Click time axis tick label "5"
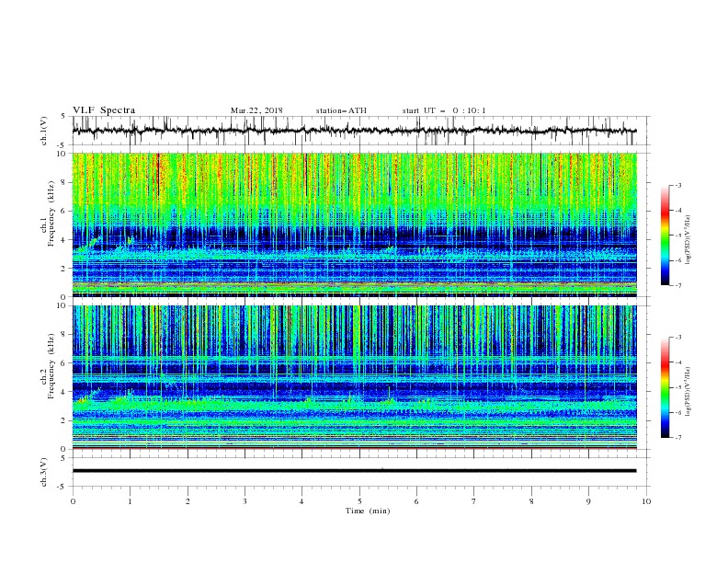 (359, 501)
